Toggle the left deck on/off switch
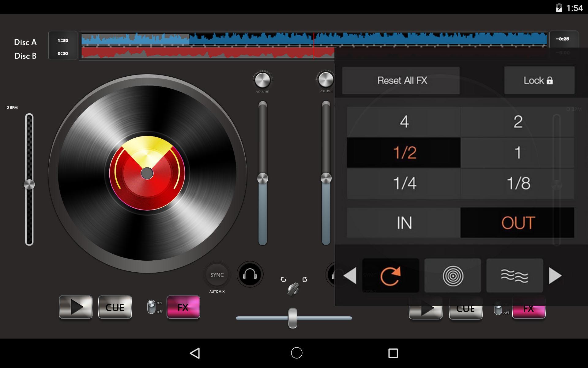Viewport: 588px width, 368px height. coord(152,307)
